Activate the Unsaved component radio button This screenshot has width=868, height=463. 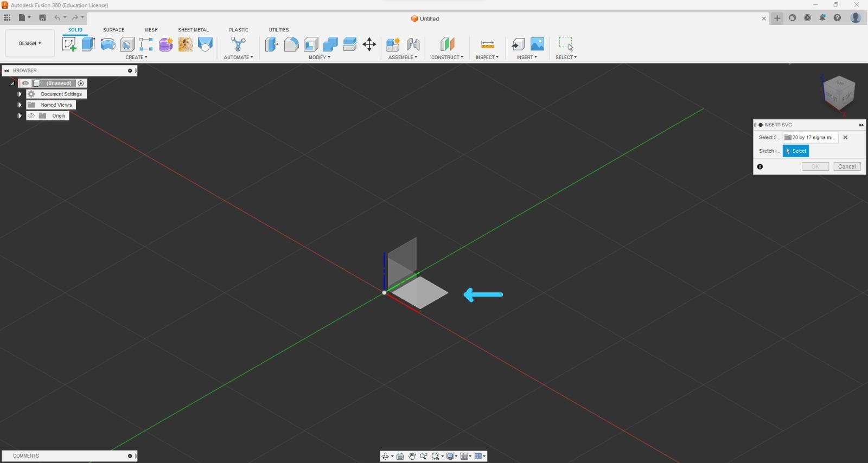tap(81, 83)
